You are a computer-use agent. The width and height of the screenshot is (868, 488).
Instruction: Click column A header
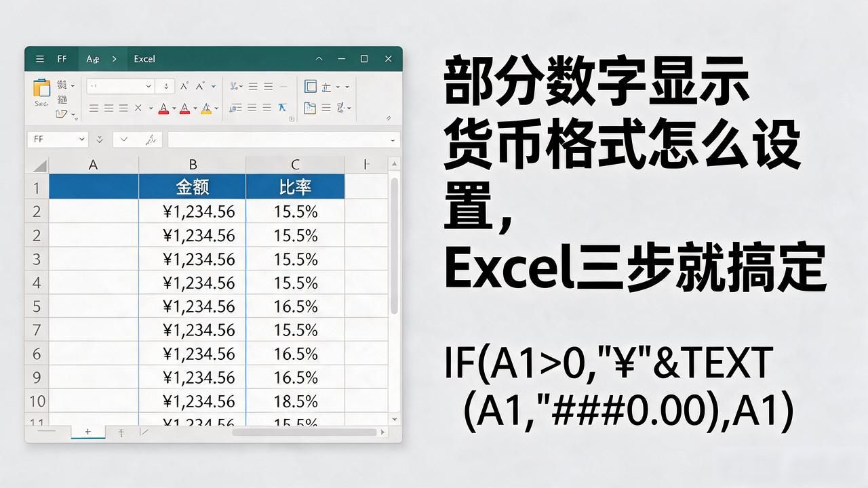coord(94,164)
